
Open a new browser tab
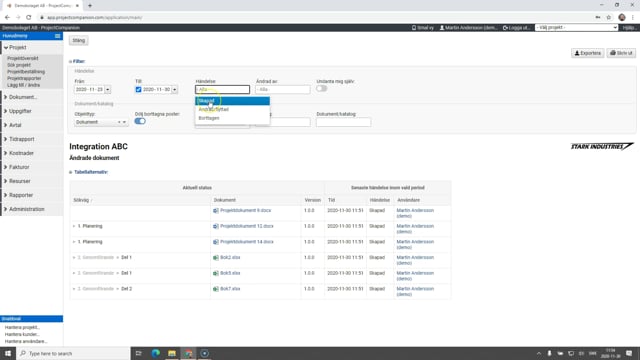click(x=90, y=6)
